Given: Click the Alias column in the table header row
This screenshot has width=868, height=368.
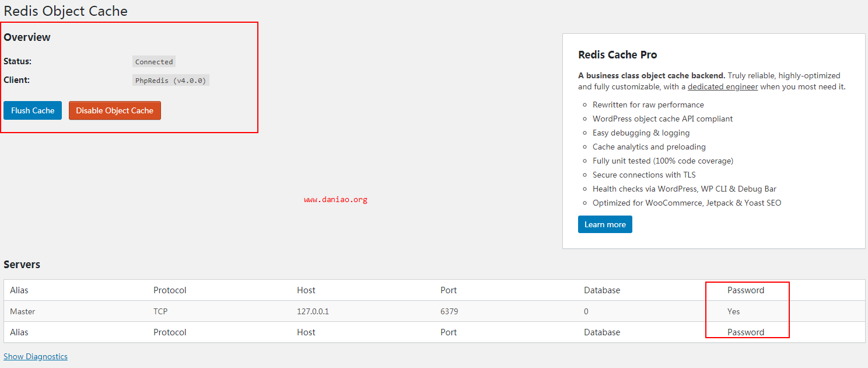Looking at the screenshot, I should 19,290.
